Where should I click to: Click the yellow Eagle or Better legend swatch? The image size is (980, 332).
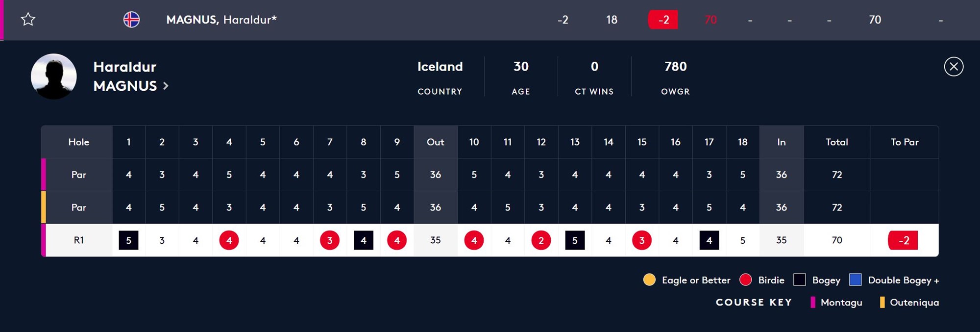coord(649,280)
